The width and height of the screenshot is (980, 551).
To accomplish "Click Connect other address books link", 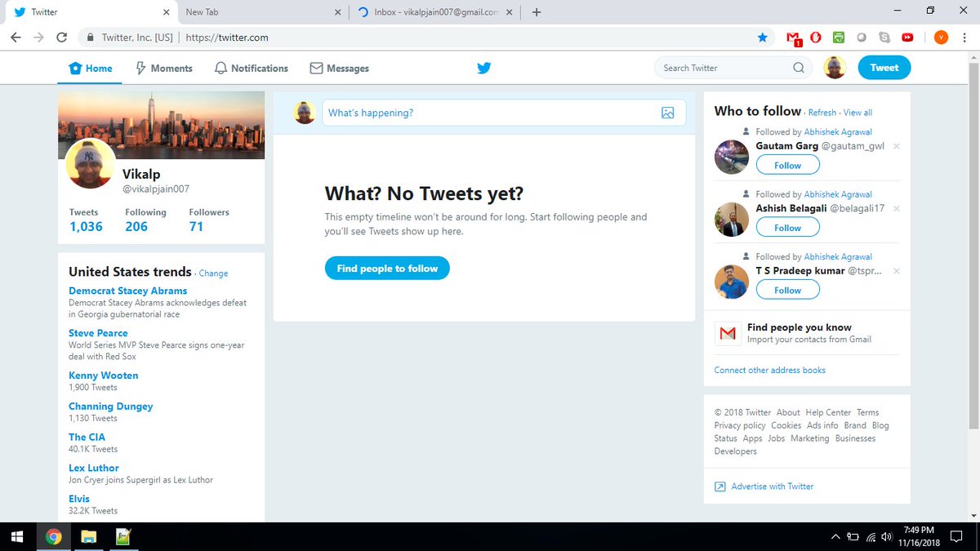I will [x=769, y=370].
